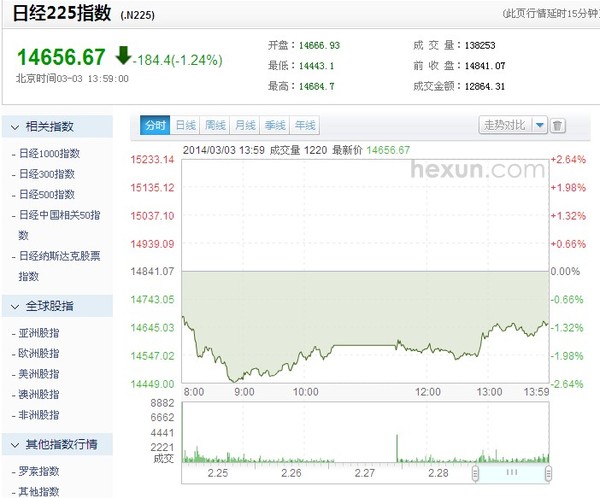Switch to the 月线 monthly chart tab

coord(245,126)
